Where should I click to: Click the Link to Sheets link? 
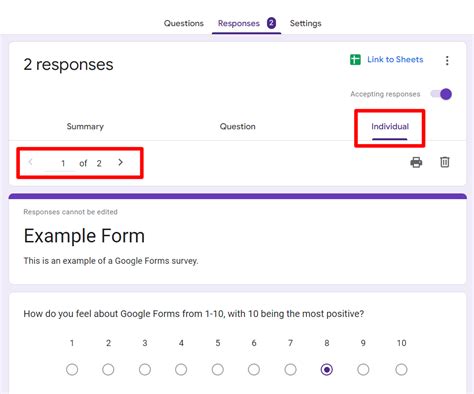tap(395, 59)
